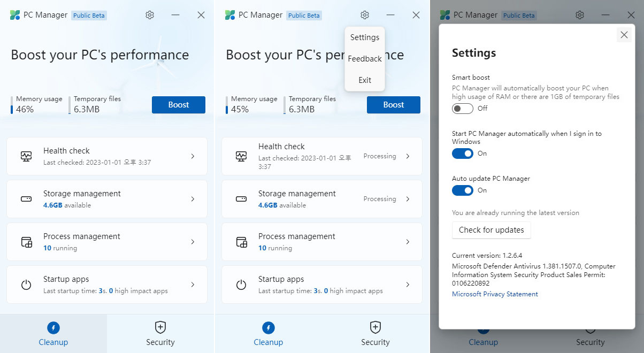Image resolution: width=644 pixels, height=353 pixels.
Task: Click Boost button in left window
Action: point(179,105)
